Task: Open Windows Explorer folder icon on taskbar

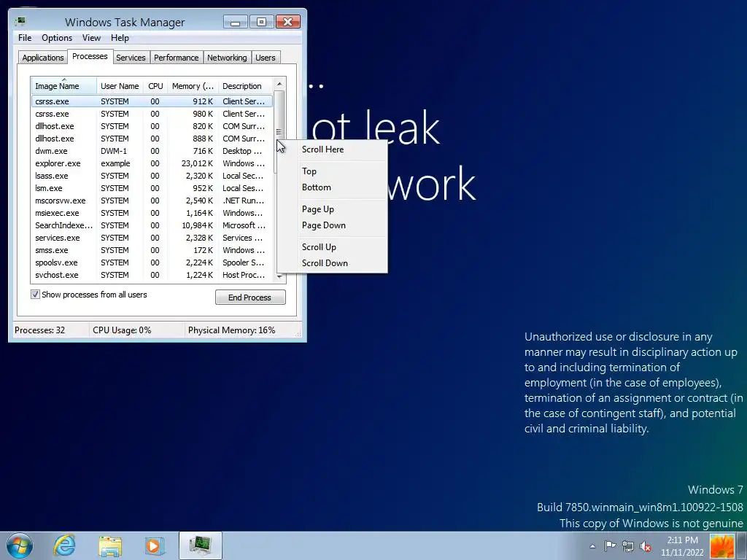Action: [x=110, y=545]
